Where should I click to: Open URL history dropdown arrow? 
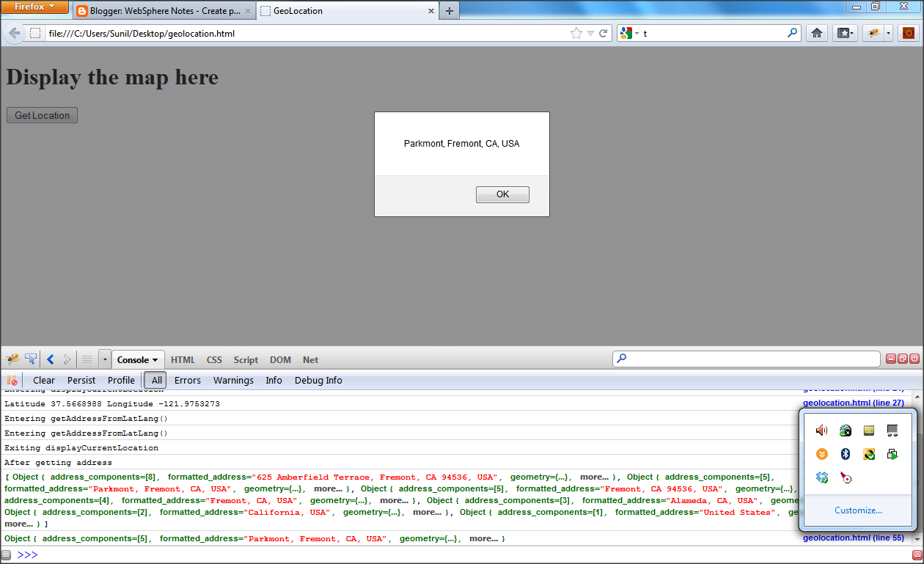pyautogui.click(x=590, y=33)
